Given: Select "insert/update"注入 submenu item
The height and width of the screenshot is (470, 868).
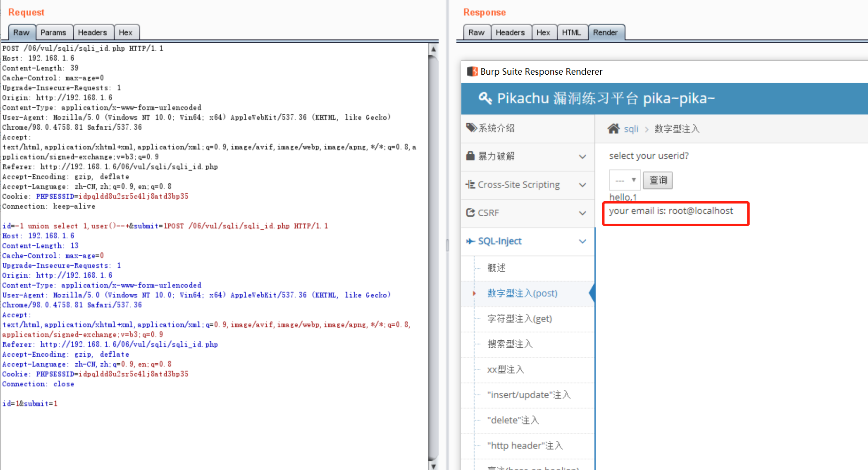Looking at the screenshot, I should [x=529, y=395].
